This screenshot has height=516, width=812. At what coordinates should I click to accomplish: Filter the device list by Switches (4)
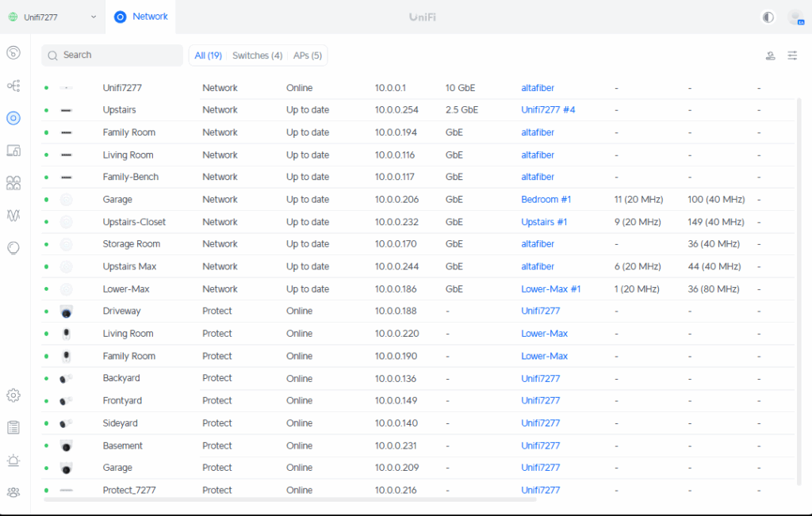[x=257, y=55]
